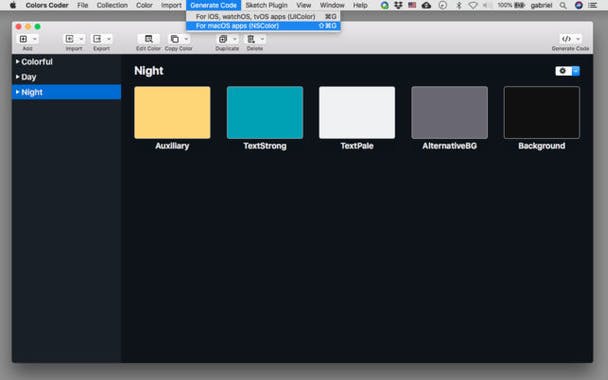Screen dimensions: 608x380
Task: Open the Duplicate dropdown arrow
Action: 235,39
